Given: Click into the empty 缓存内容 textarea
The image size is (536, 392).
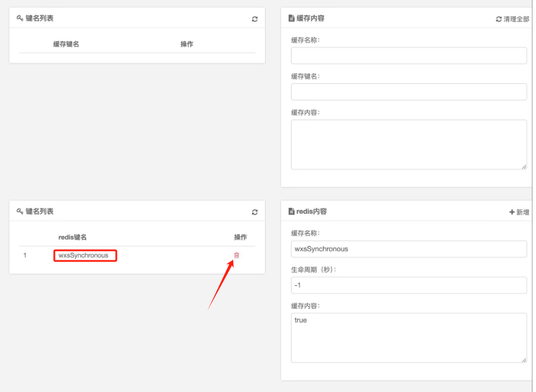Looking at the screenshot, I should tap(408, 144).
